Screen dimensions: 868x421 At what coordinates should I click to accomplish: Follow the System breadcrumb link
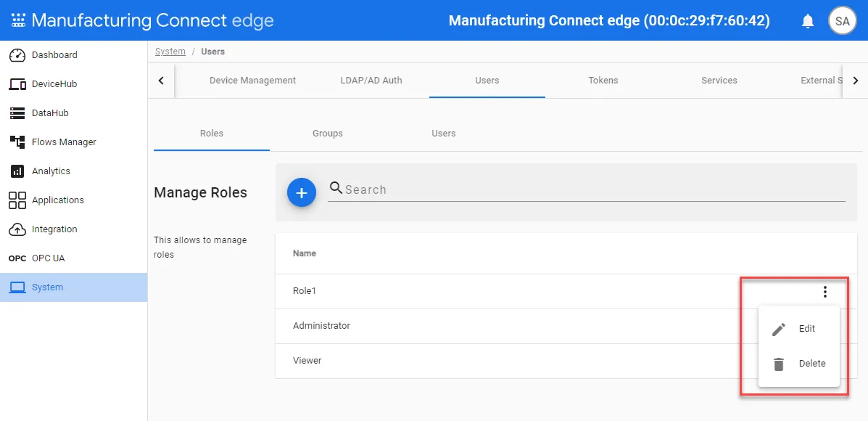pyautogui.click(x=170, y=52)
